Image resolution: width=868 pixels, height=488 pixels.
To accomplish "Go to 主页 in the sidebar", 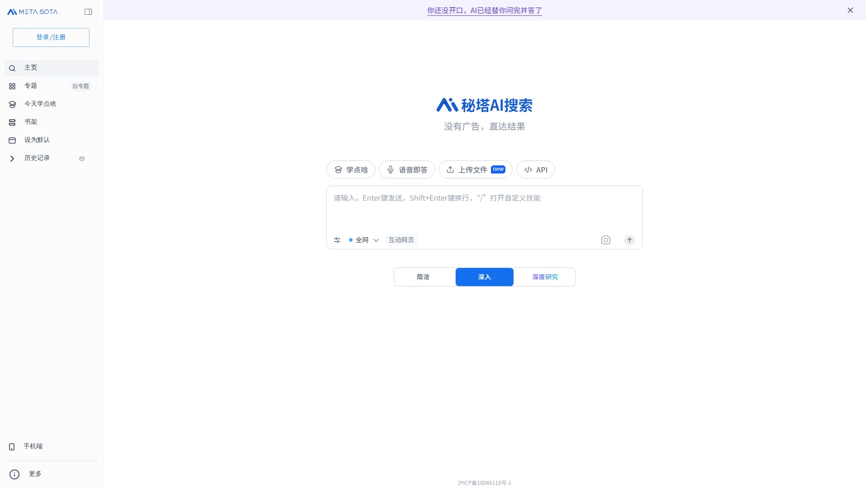I will point(31,68).
